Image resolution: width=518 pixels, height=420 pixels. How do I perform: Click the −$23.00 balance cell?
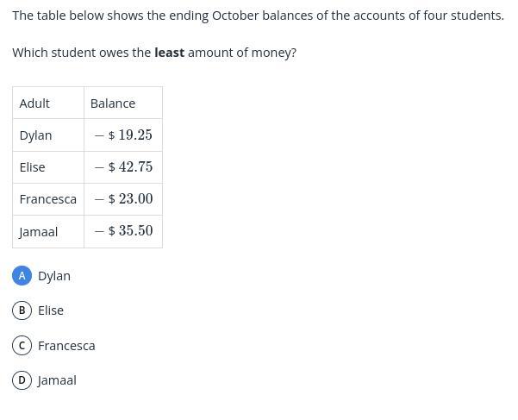(x=124, y=199)
